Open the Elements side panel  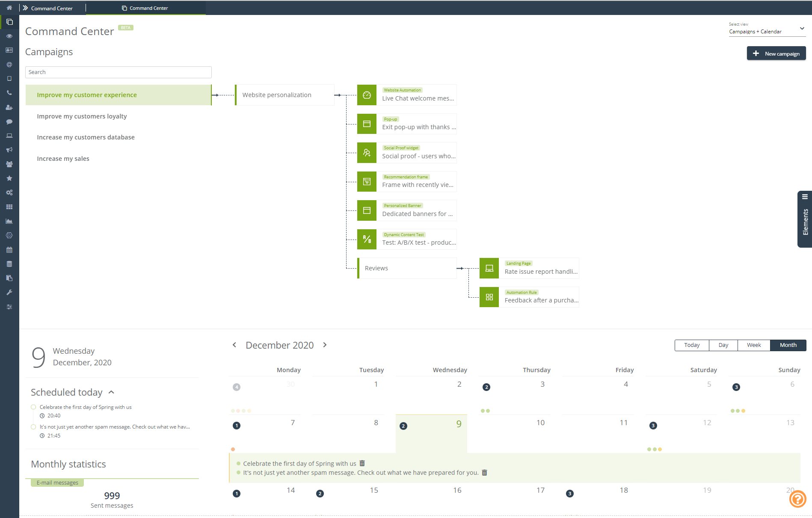point(805,219)
